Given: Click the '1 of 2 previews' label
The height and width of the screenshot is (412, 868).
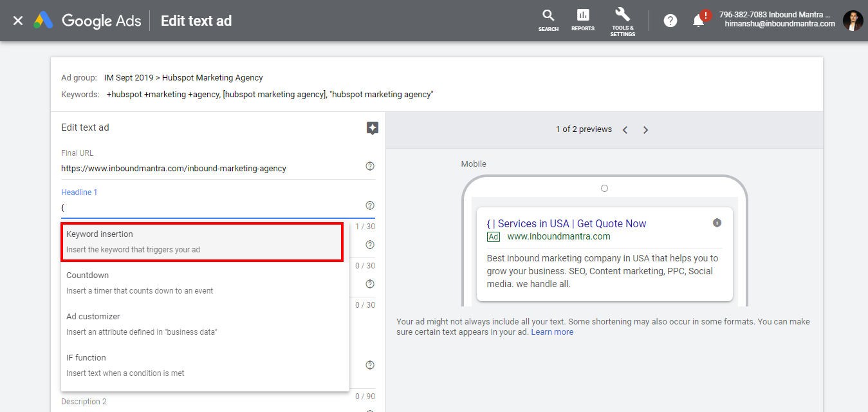Looking at the screenshot, I should (584, 129).
